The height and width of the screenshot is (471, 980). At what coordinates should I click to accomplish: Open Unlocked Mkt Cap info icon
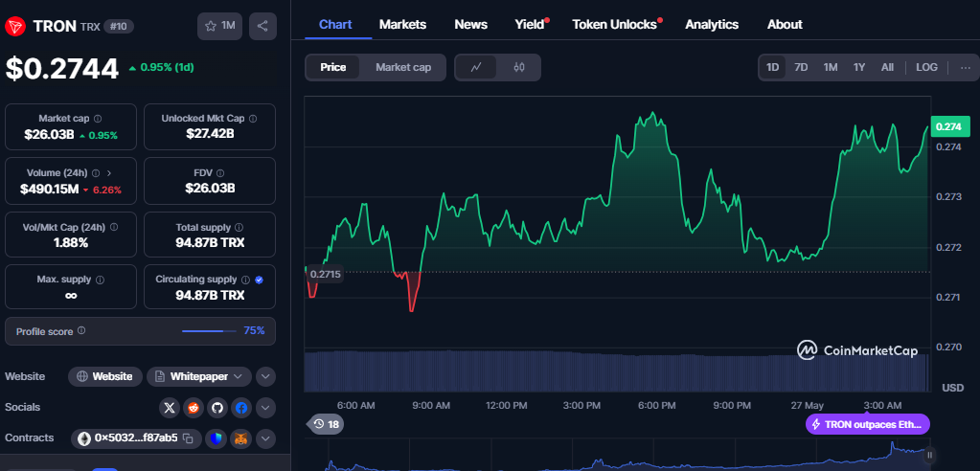[x=253, y=118]
